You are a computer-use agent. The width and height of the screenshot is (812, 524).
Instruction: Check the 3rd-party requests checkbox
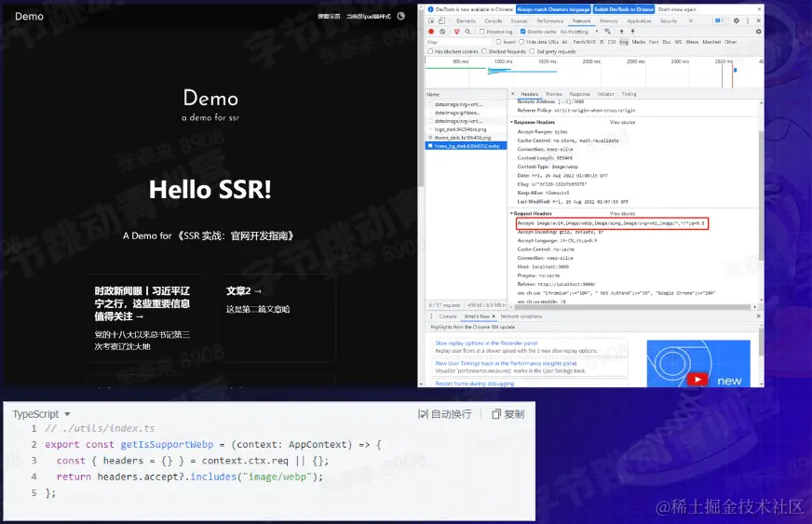tap(532, 51)
